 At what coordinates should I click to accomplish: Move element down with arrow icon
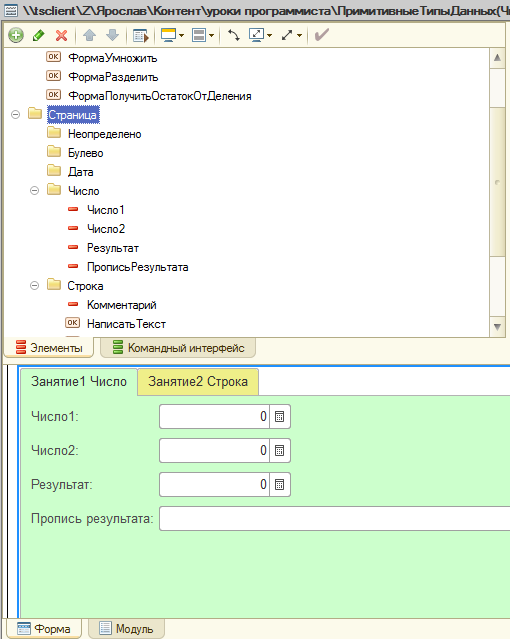pyautogui.click(x=112, y=35)
